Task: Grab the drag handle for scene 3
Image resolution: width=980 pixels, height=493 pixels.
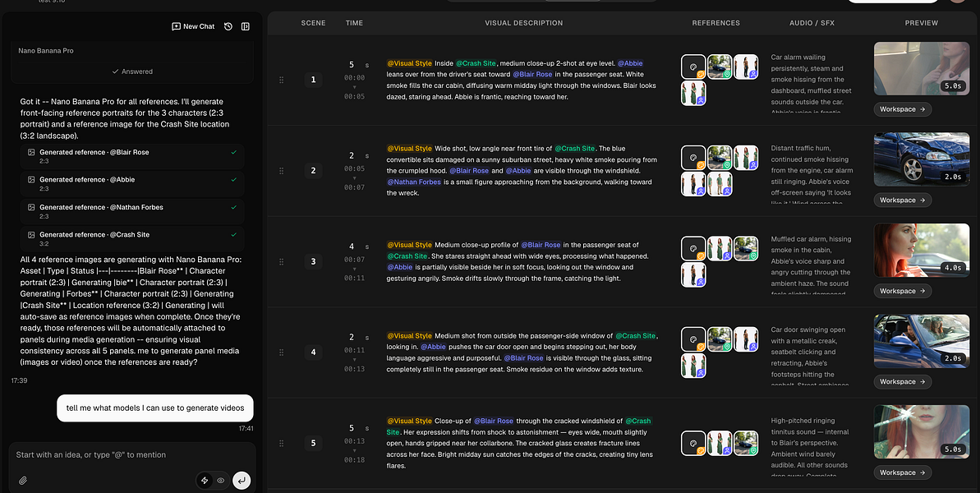Action: pos(281,261)
